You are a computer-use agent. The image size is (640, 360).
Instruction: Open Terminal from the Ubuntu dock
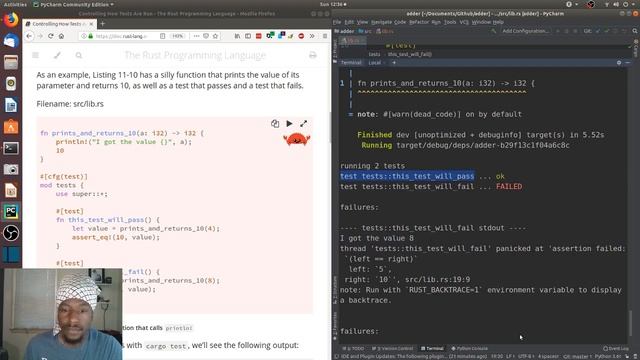point(11,148)
